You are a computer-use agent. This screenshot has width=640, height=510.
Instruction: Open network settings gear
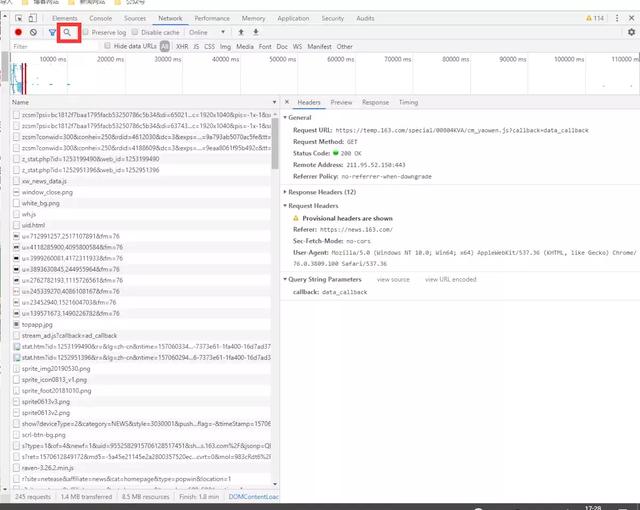pos(631,32)
